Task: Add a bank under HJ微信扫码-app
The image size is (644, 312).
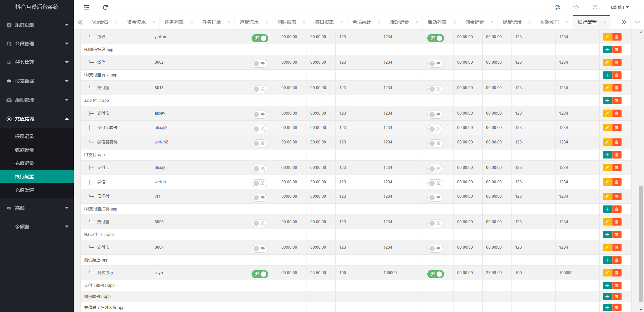Action: point(607,50)
